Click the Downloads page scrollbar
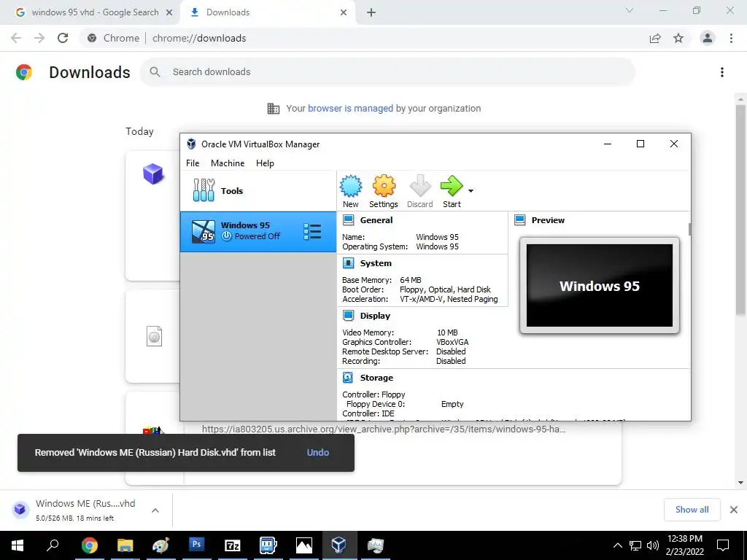 [740, 209]
